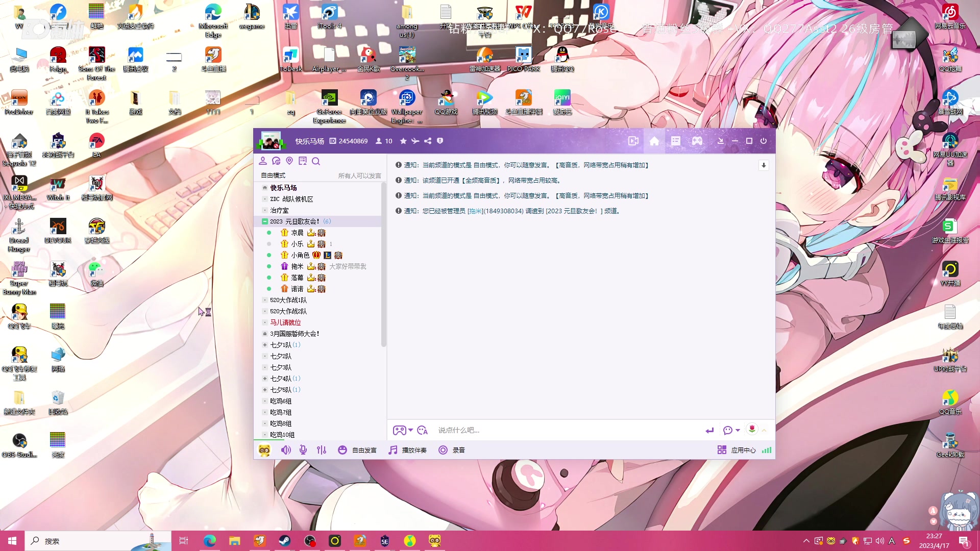The image size is (980, 551).
Task: Click the channel list vertical scrollbar
Action: [x=383, y=265]
